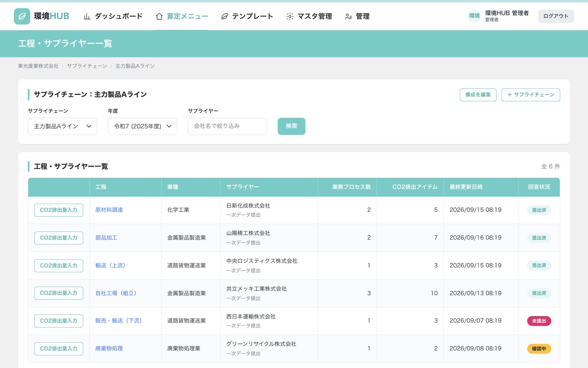Click supplier name 山陽精工株式会社
The image size is (588, 368).
click(x=248, y=233)
